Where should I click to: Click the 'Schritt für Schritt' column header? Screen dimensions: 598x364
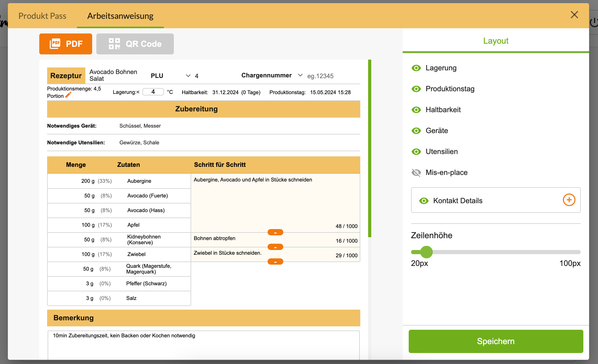click(x=220, y=165)
